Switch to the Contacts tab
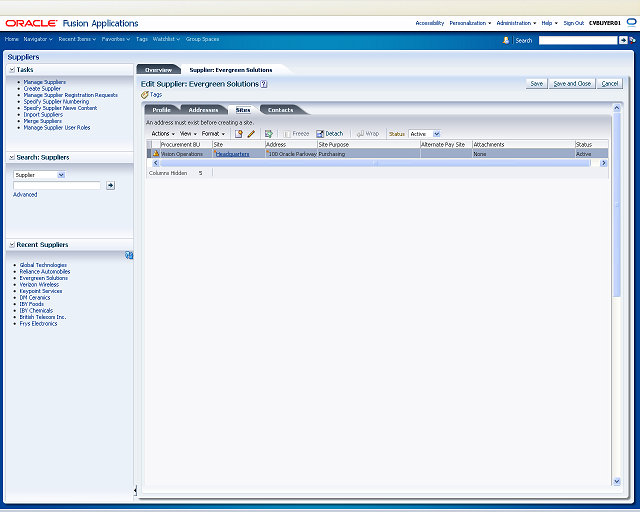Screen dimensions: 640x512 click(280, 110)
